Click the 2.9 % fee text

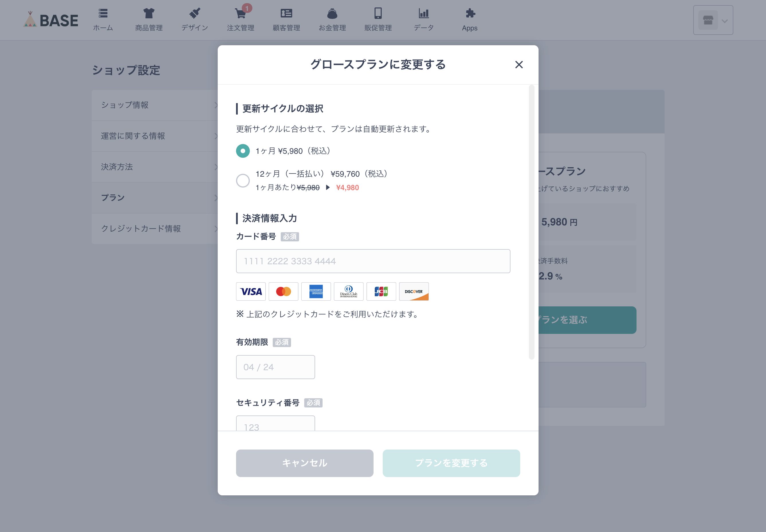(x=551, y=276)
